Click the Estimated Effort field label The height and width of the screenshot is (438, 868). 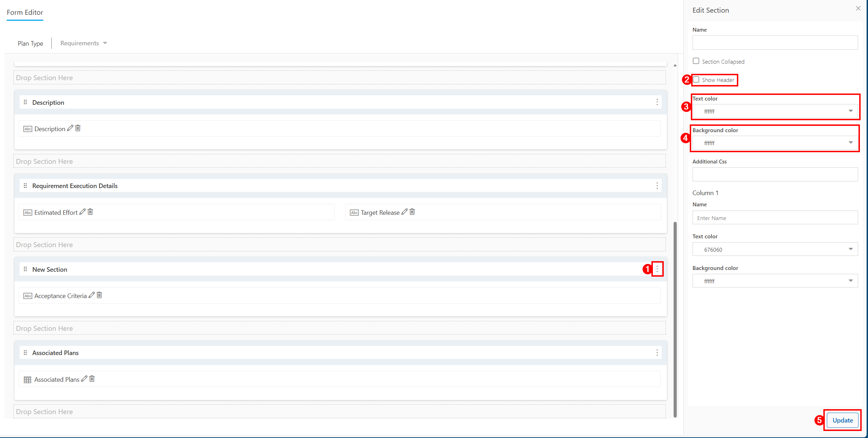(x=56, y=213)
